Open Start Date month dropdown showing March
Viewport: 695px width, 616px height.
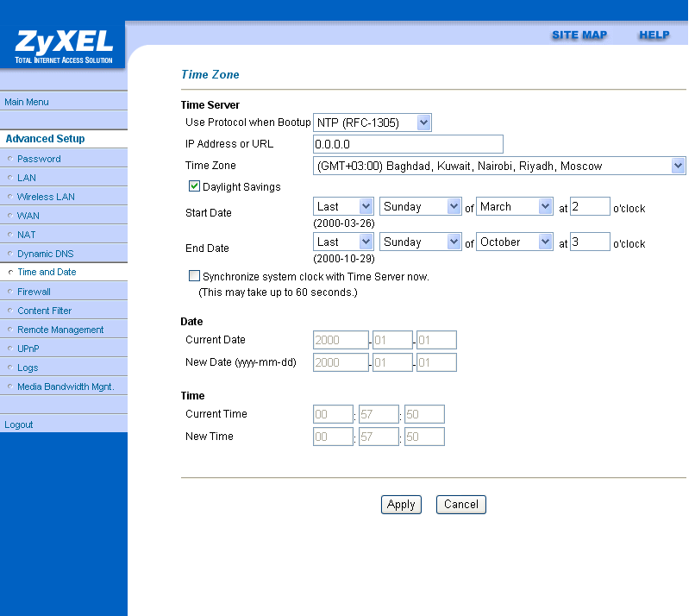515,207
